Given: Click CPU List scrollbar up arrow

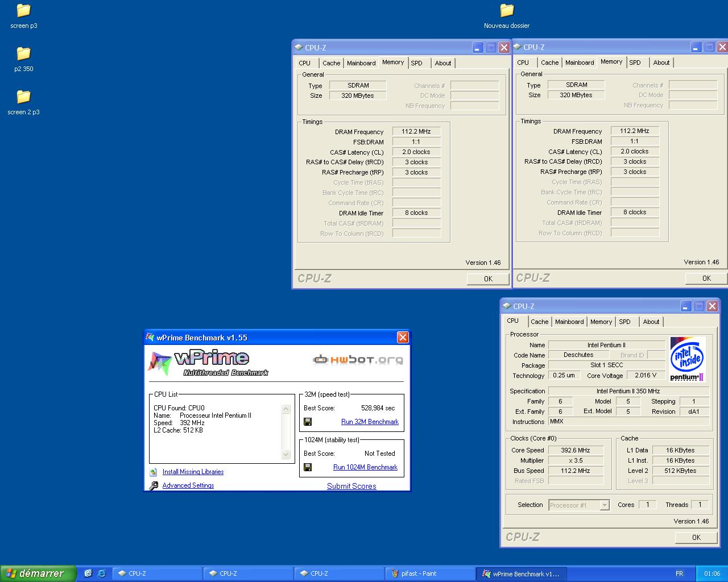Looking at the screenshot, I should click(x=286, y=409).
